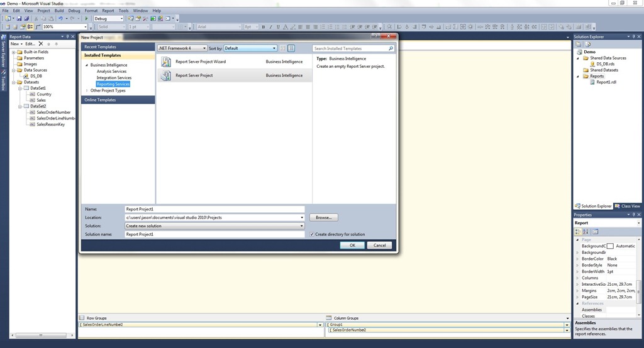This screenshot has width=644, height=348.
Task: Click the delete X icon in Report Data
Action: point(41,43)
